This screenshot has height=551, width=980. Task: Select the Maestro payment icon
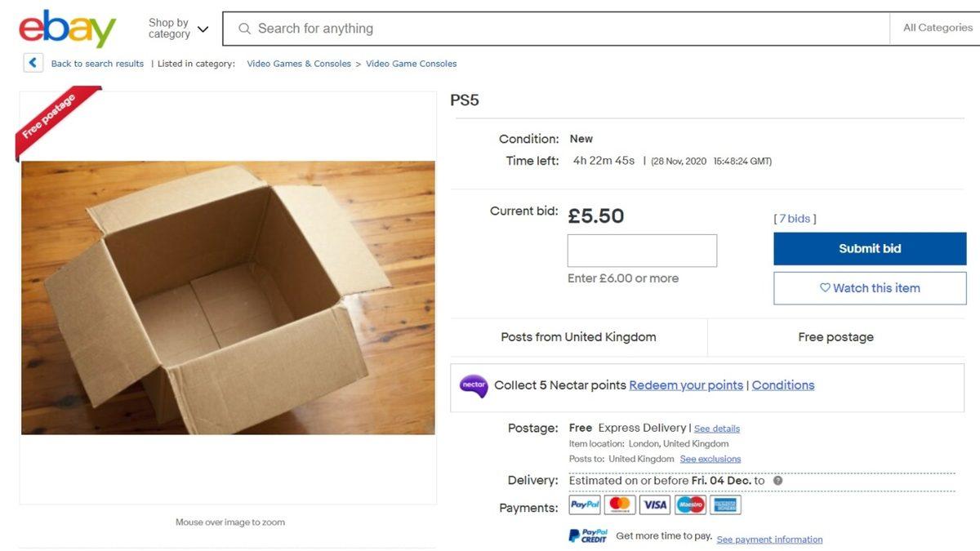click(x=689, y=504)
